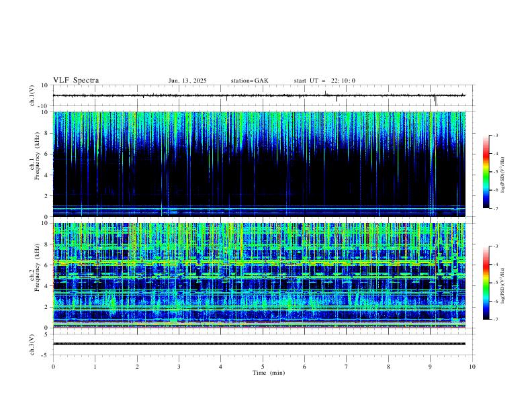Click the time-axis tick label "1"
532x411 pixels.
coord(95,367)
